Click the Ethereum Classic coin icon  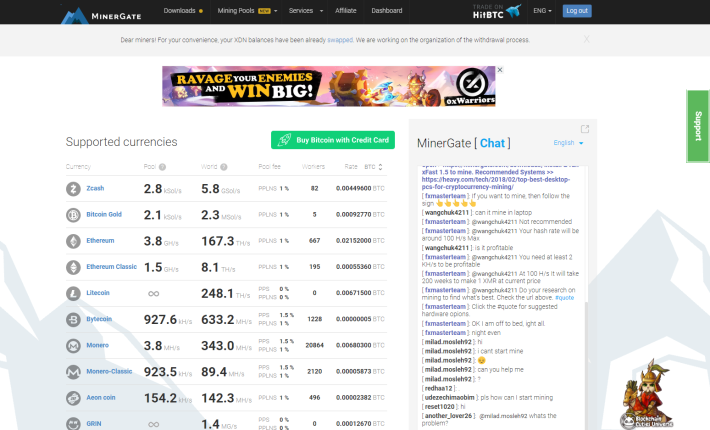click(x=73, y=268)
